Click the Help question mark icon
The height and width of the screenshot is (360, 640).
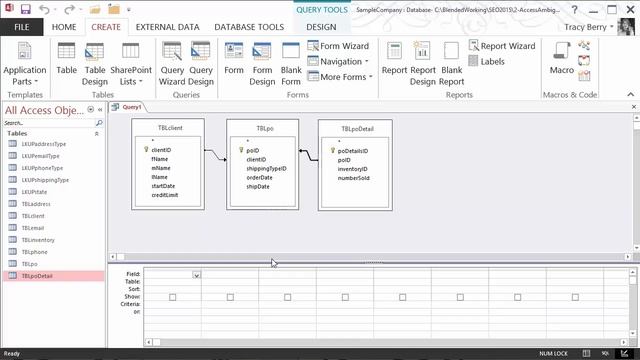point(574,9)
